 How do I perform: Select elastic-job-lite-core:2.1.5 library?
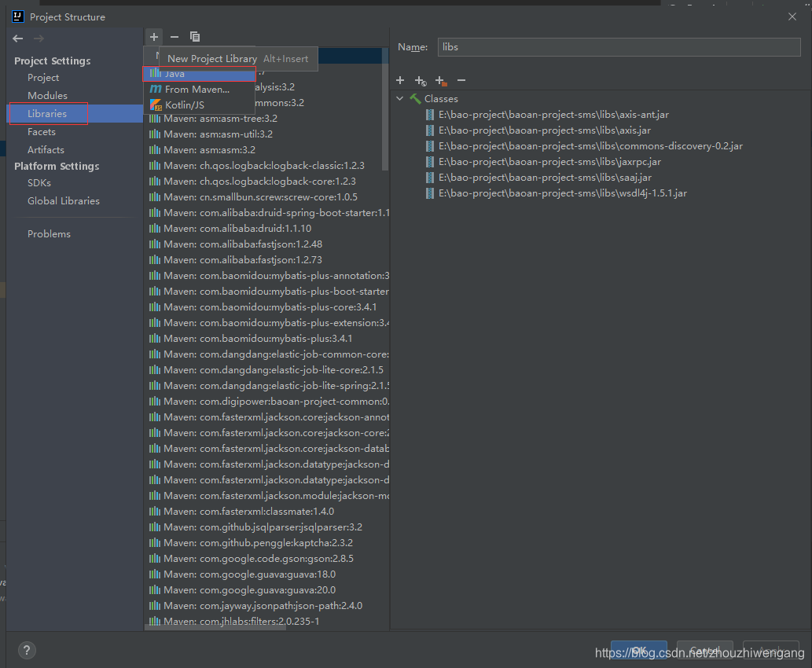(x=266, y=370)
